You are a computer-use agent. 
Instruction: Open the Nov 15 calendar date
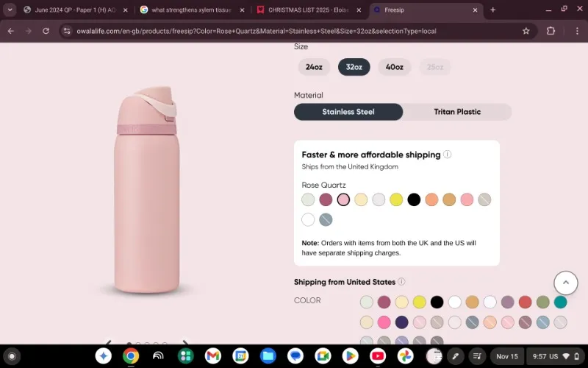[507, 356]
